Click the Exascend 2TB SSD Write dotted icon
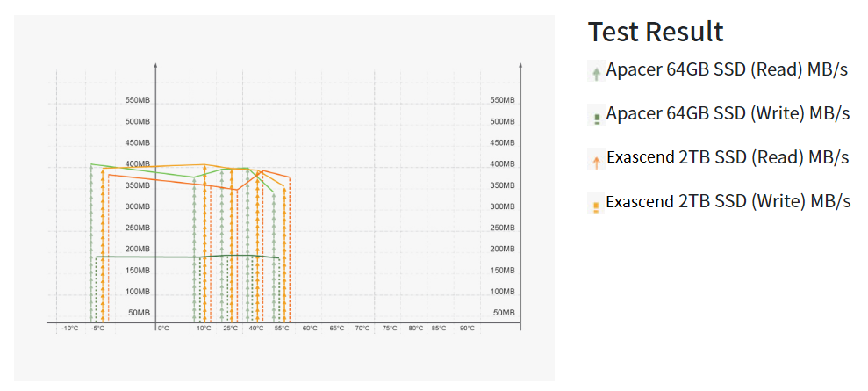 click(x=596, y=207)
